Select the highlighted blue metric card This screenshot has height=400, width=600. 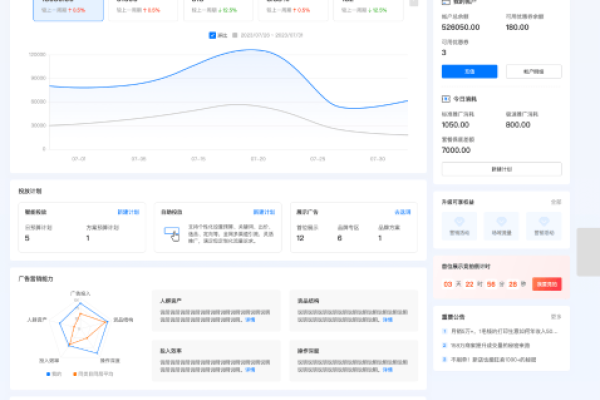tap(68, 10)
